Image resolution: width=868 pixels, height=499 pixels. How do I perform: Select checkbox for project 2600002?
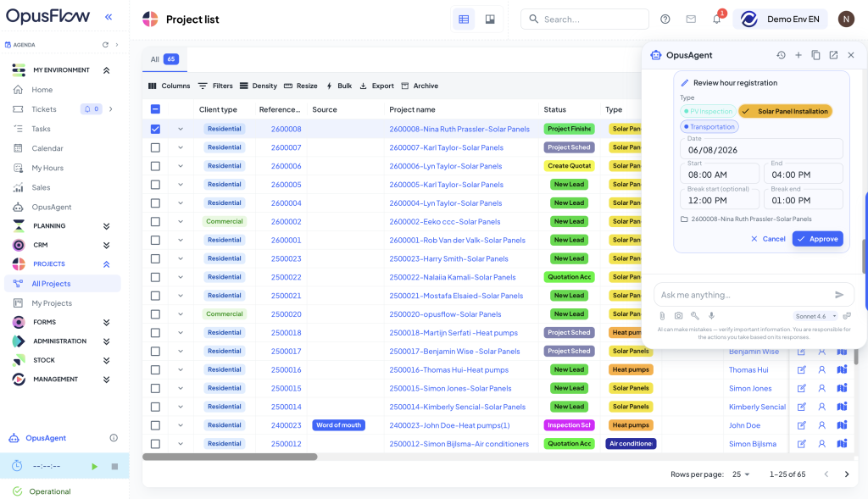pos(156,221)
